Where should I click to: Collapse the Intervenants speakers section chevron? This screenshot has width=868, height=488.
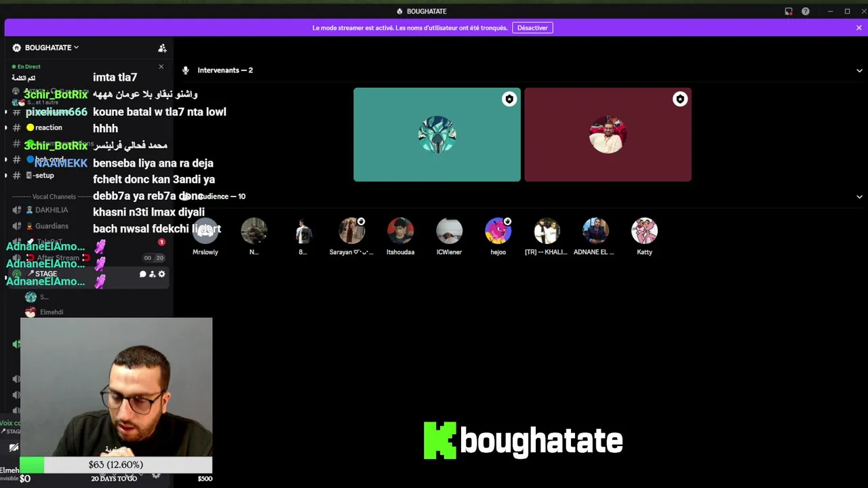point(859,70)
